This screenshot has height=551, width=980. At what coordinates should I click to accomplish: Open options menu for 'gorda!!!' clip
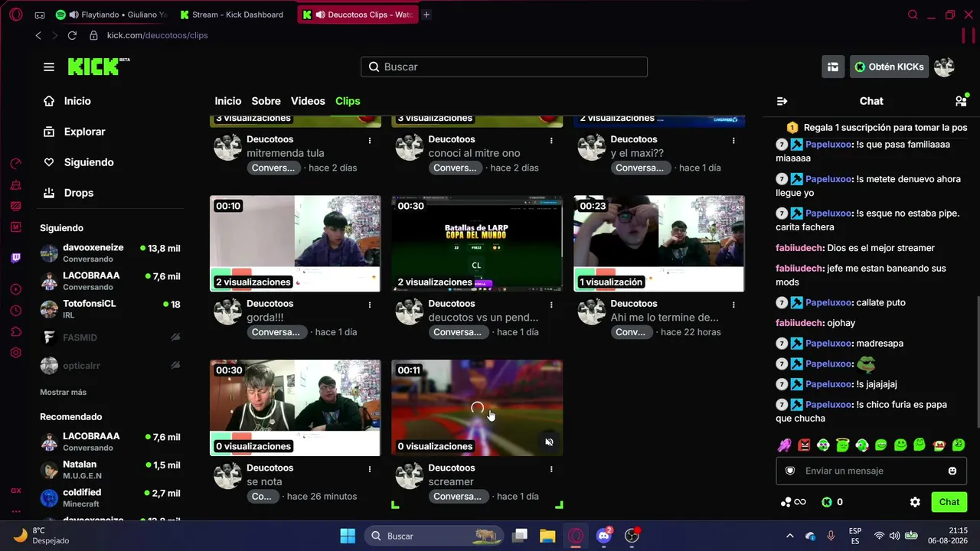coord(370,305)
